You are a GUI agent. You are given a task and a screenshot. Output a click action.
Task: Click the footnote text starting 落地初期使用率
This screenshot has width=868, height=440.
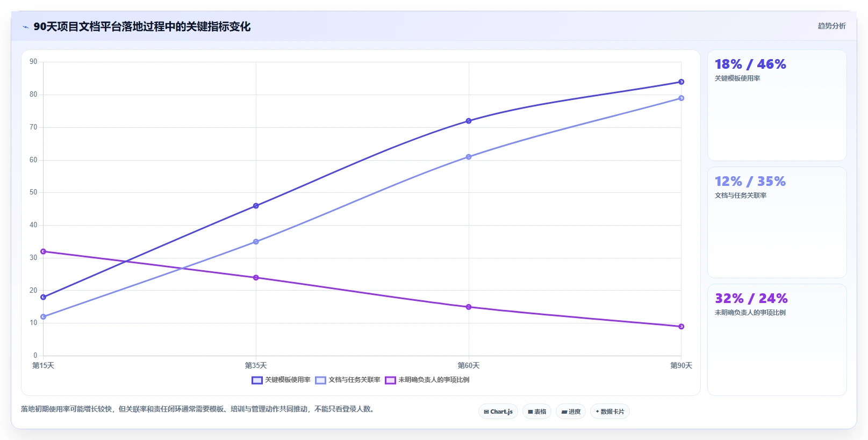[x=197, y=409]
